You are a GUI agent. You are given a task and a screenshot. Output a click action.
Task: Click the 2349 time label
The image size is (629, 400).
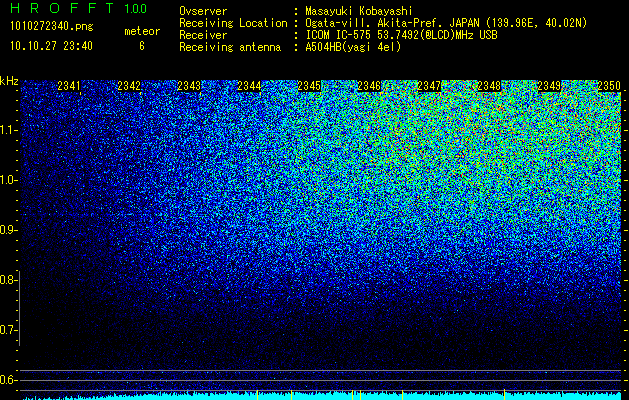pos(549,86)
